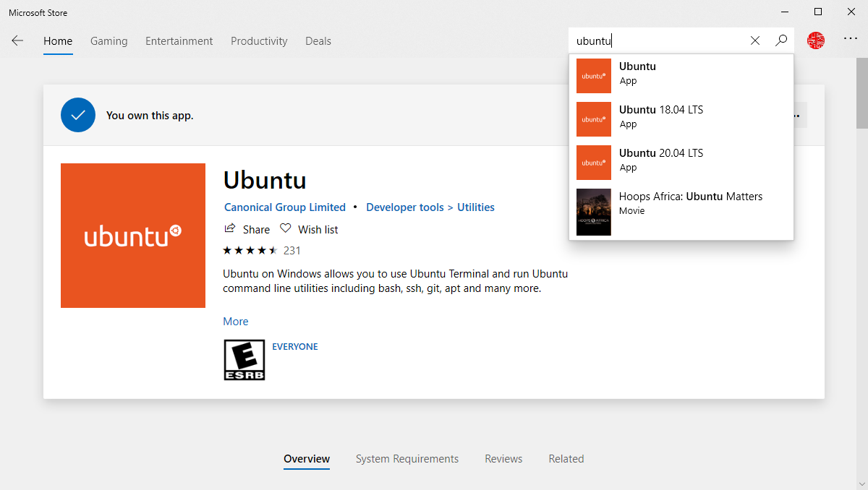Screen dimensions: 868x490
Task: Click the Wish list heart icon
Action: (x=286, y=228)
